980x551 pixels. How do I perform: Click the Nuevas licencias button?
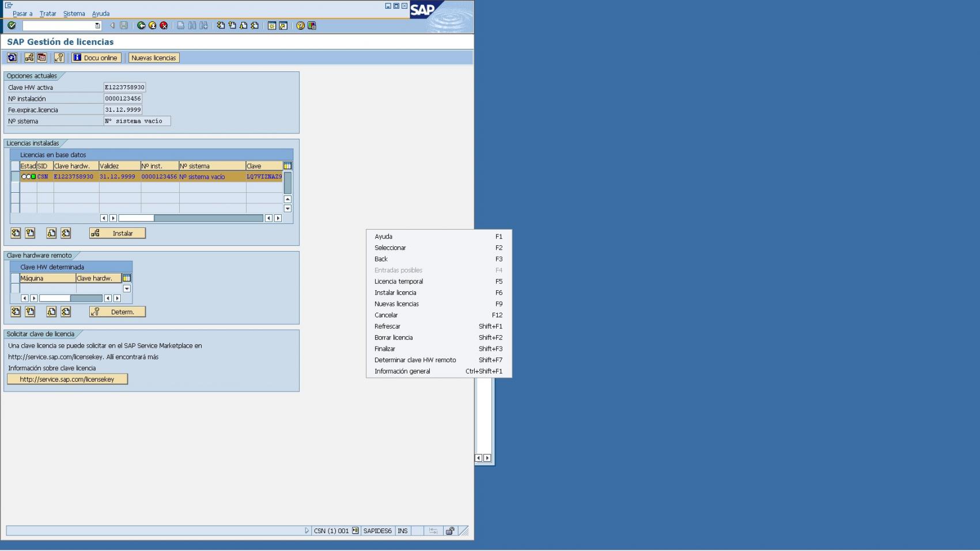click(x=154, y=58)
